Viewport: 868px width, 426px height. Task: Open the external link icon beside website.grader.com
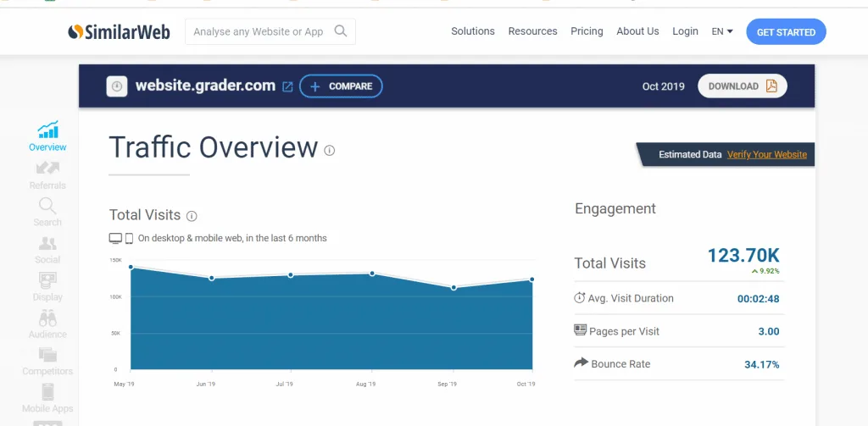click(287, 87)
